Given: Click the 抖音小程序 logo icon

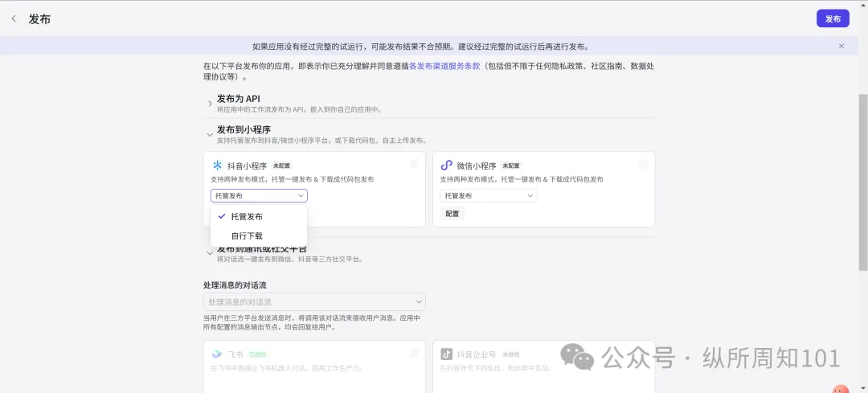Looking at the screenshot, I should [x=218, y=166].
